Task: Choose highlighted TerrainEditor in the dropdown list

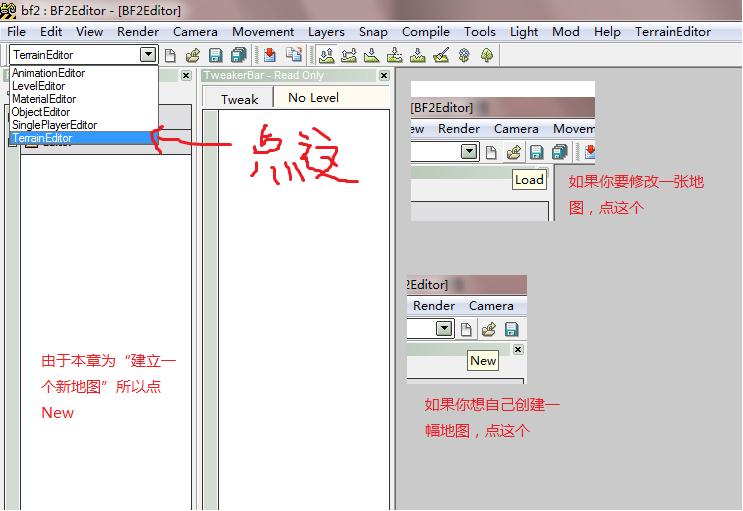Action: click(83, 138)
